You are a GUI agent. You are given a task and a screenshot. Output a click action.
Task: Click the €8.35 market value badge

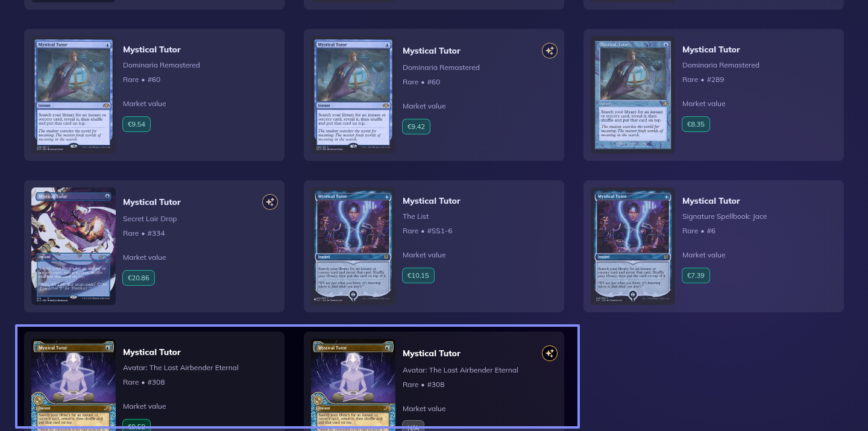(x=696, y=124)
